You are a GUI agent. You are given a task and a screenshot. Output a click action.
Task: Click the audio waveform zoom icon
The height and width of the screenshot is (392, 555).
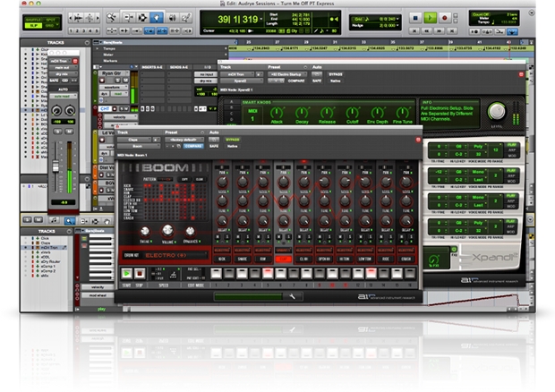(x=79, y=17)
